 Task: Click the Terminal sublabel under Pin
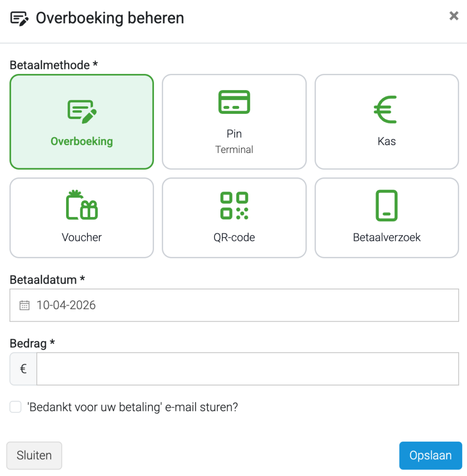pos(234,150)
